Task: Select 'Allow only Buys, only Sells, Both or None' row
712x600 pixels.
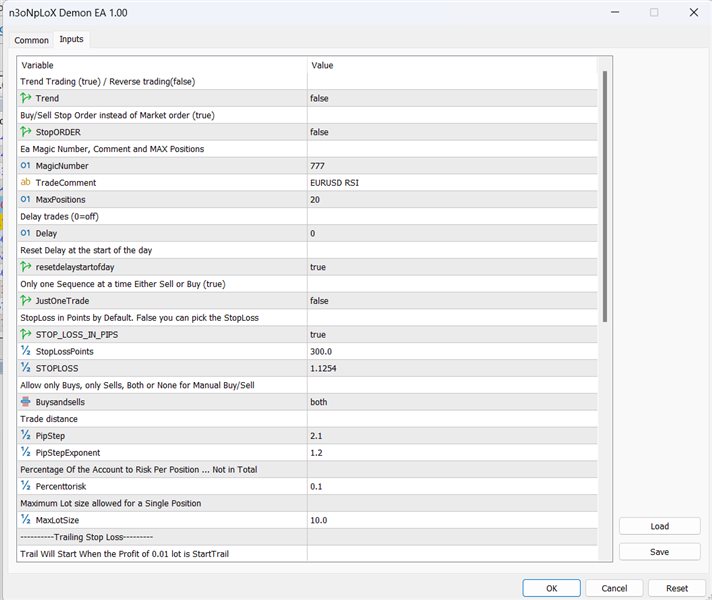Action: [x=307, y=385]
